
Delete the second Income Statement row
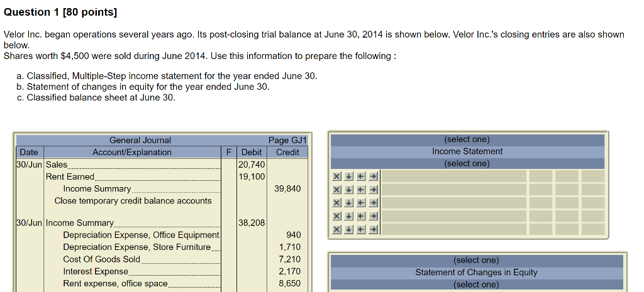(x=336, y=190)
